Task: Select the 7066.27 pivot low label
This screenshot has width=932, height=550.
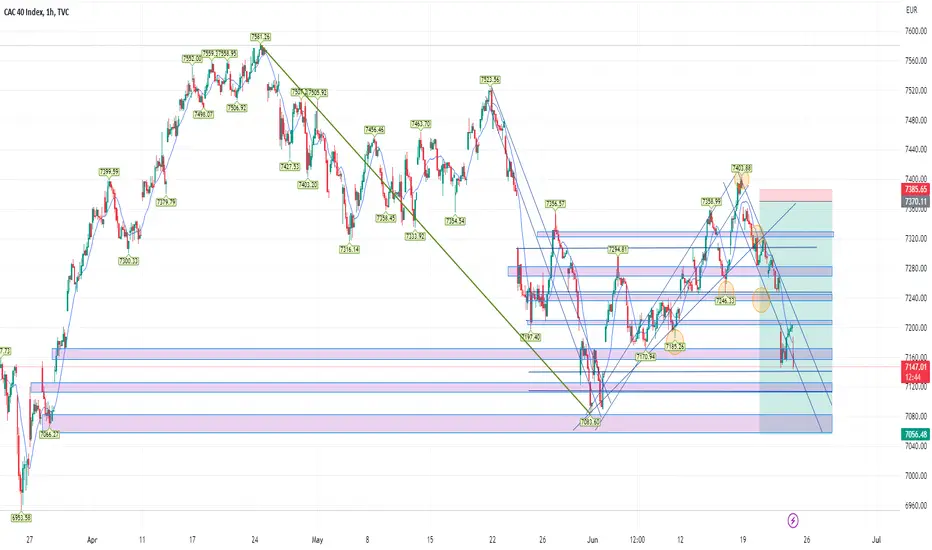Action: tap(50, 435)
